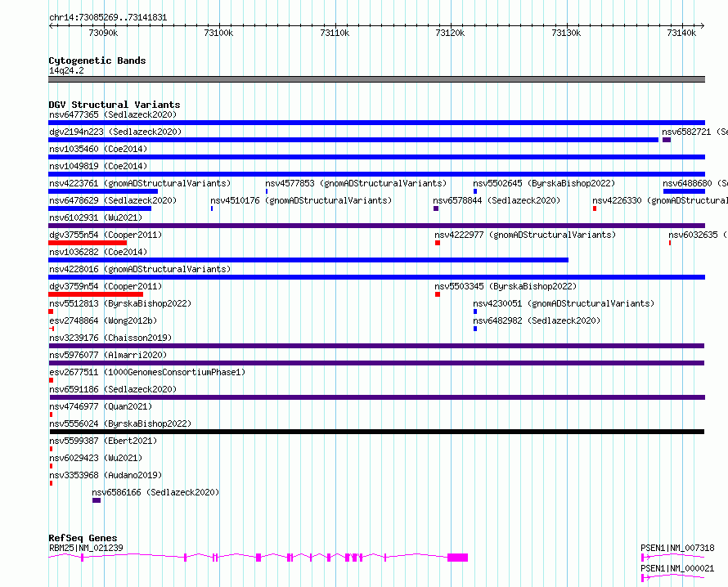Click nsv3239176 (Chaisson2019) variant label

click(110, 338)
